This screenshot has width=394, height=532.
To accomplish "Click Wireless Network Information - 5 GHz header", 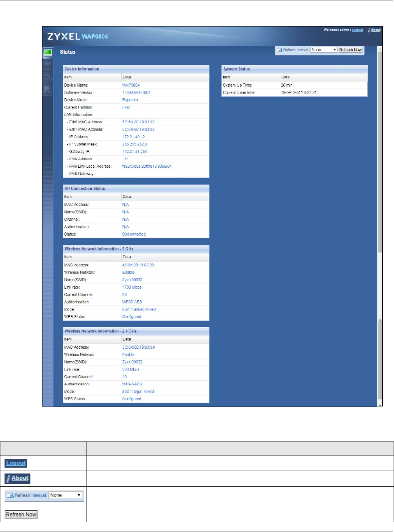I will (x=136, y=249).
